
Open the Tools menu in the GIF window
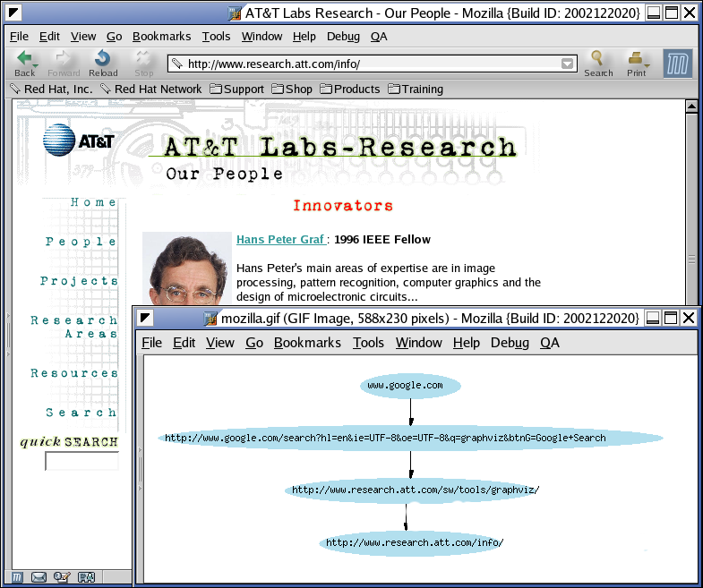click(368, 343)
